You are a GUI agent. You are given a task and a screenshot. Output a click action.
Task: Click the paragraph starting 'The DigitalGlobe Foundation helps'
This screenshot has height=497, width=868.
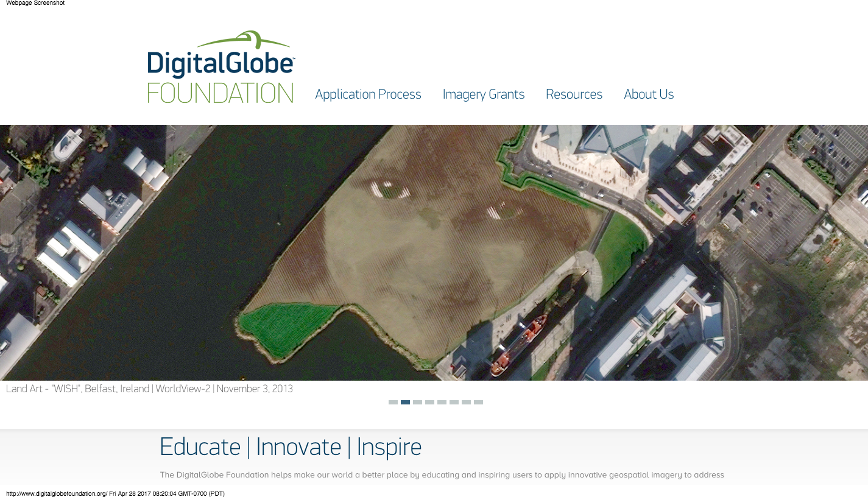442,475
